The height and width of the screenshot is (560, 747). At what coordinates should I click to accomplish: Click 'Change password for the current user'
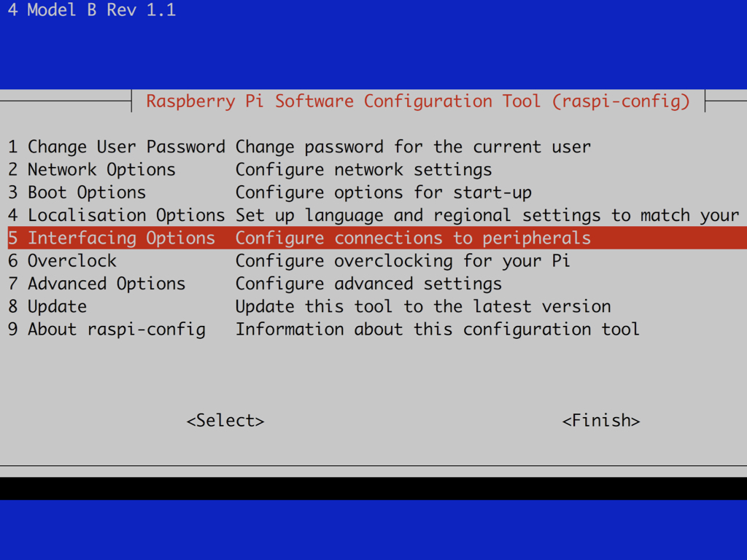point(414,147)
